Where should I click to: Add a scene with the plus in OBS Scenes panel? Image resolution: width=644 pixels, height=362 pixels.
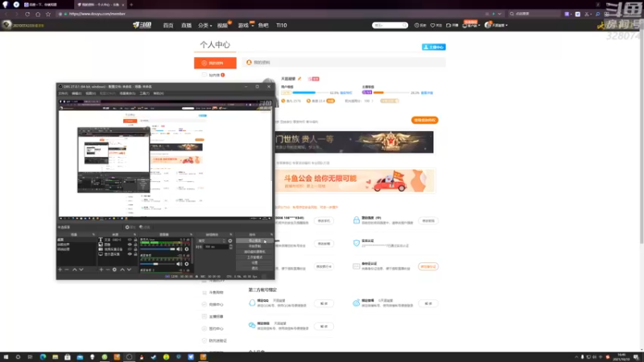[x=60, y=269]
